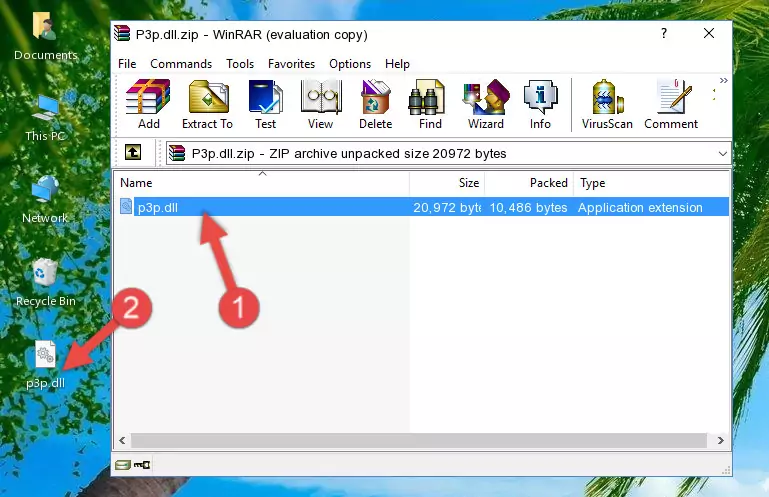Select the p3p.dll file row
This screenshot has height=497, width=769.
(423, 207)
